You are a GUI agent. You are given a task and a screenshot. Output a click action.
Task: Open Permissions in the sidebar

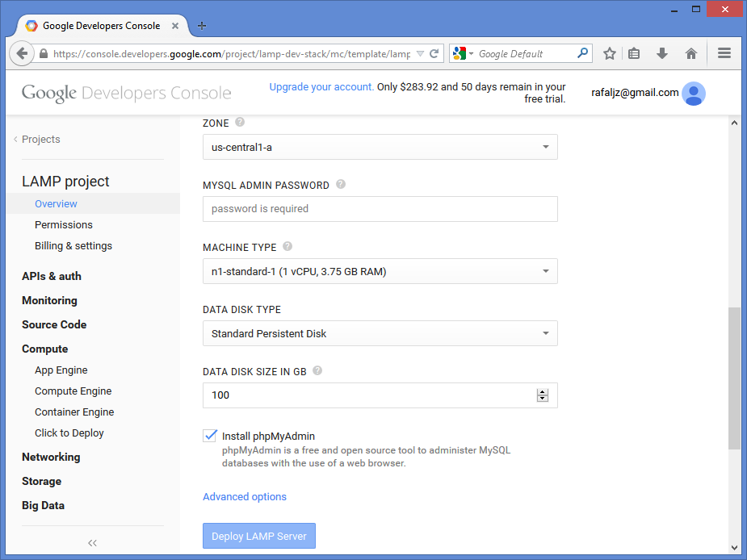(63, 225)
